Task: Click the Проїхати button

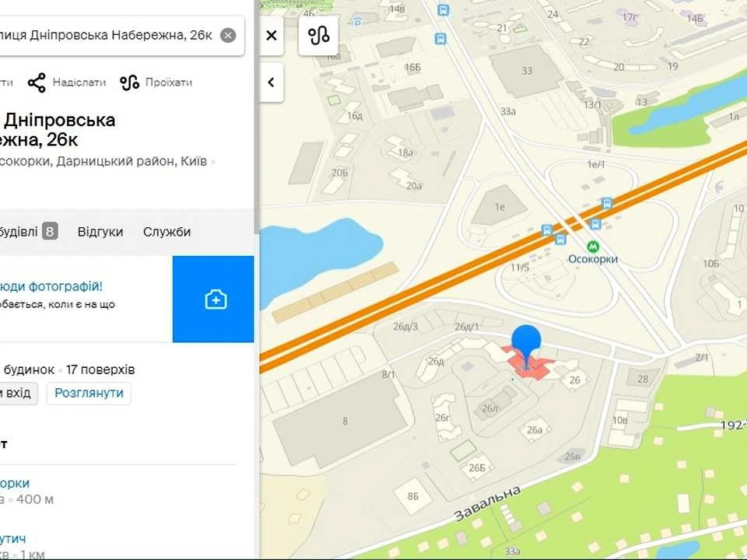Action: 156,82
